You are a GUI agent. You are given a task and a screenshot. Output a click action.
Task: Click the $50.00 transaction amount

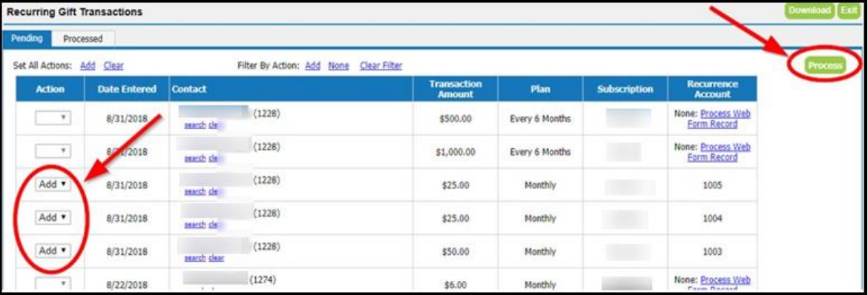point(456,251)
